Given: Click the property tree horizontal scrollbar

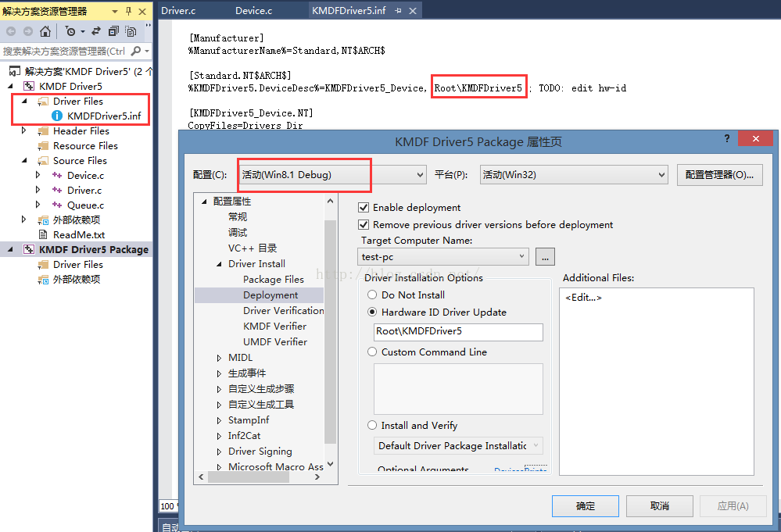Looking at the screenshot, I should [x=249, y=477].
